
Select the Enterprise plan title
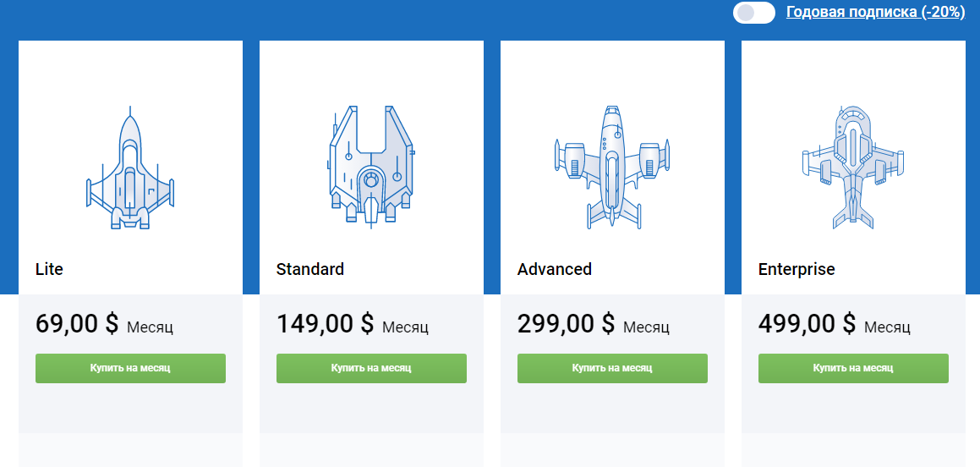tap(797, 269)
